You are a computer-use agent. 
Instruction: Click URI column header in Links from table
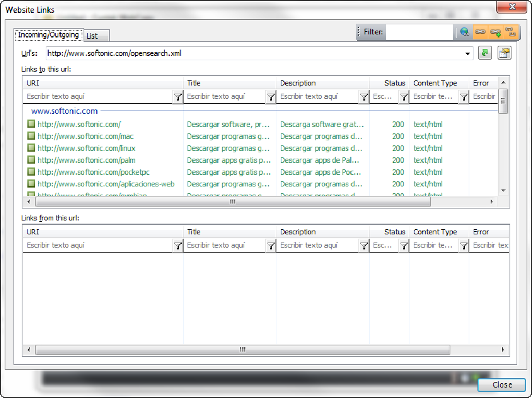(103, 232)
